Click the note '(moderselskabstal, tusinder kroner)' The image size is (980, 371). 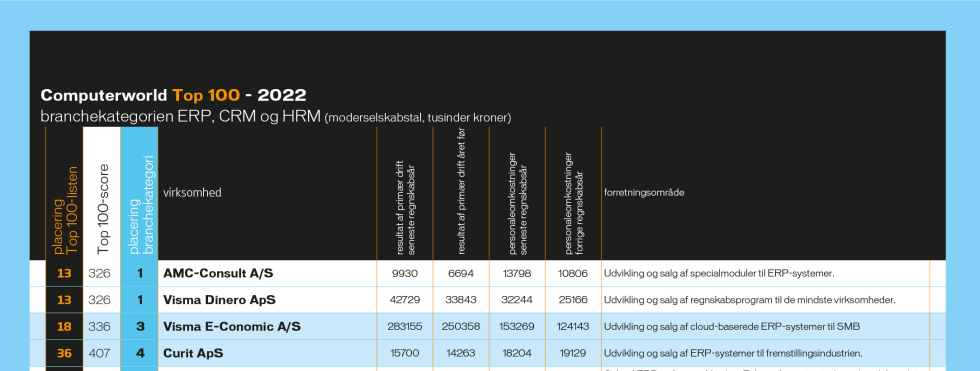coord(418,118)
